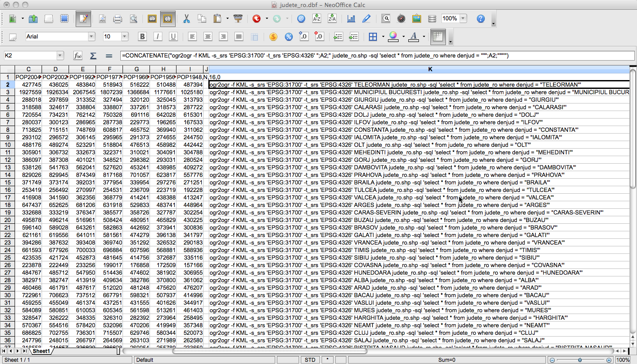Viewport: 637px width, 364px height.
Task: Select the Sheet1 tab
Action: pyautogui.click(x=42, y=351)
